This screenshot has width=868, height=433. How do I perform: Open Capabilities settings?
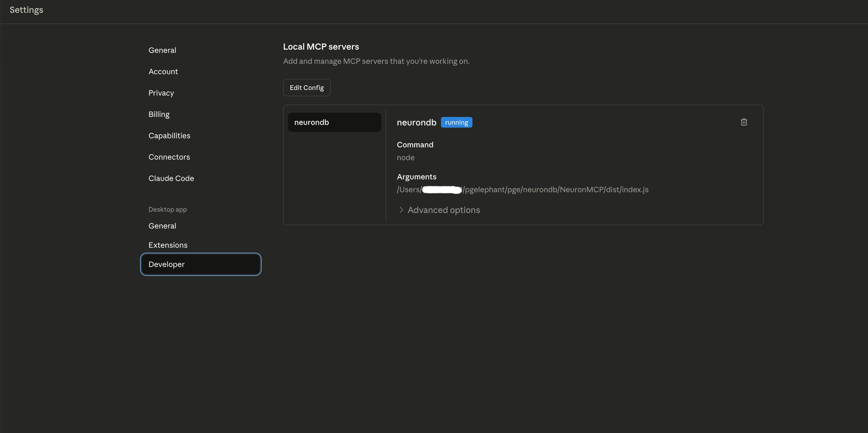[x=169, y=135]
